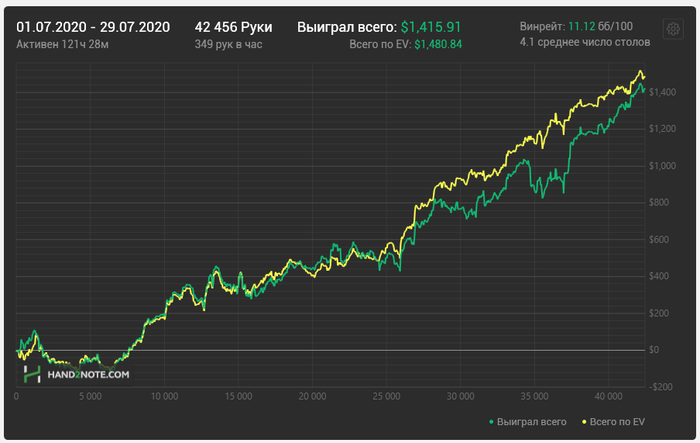Click the $800 y-axis label
This screenshot has height=443, width=700.
(x=658, y=202)
